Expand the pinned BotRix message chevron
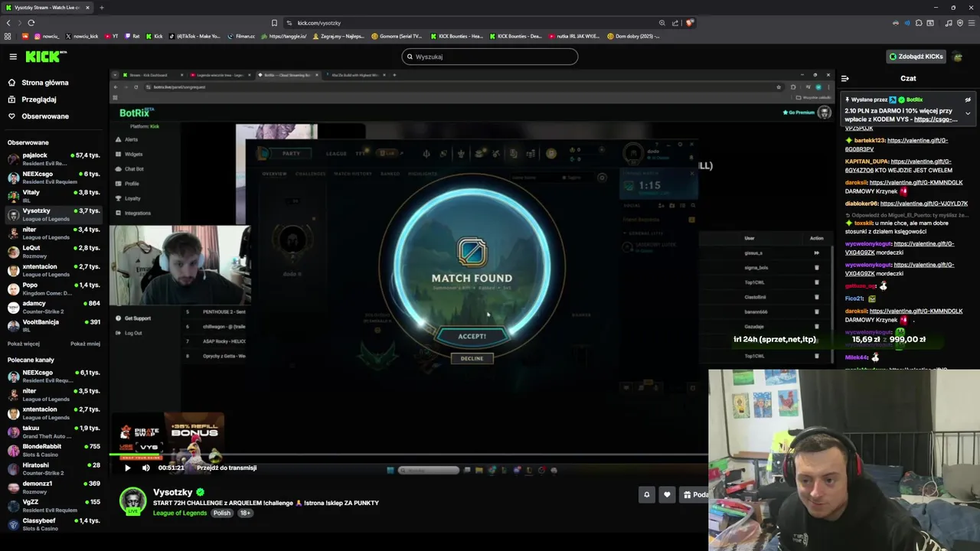 pyautogui.click(x=968, y=113)
